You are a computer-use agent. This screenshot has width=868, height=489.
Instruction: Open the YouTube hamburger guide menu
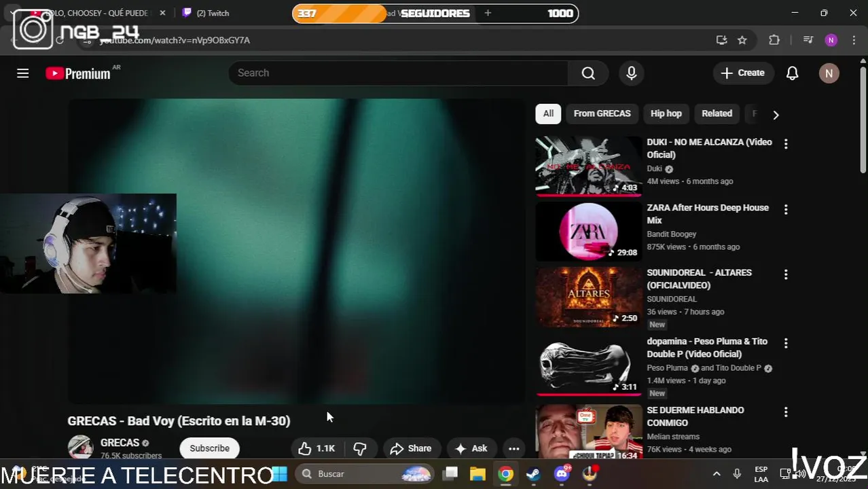pyautogui.click(x=23, y=73)
